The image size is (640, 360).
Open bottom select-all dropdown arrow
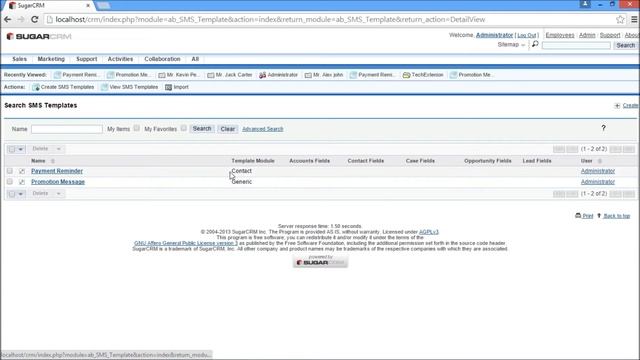coord(21,194)
